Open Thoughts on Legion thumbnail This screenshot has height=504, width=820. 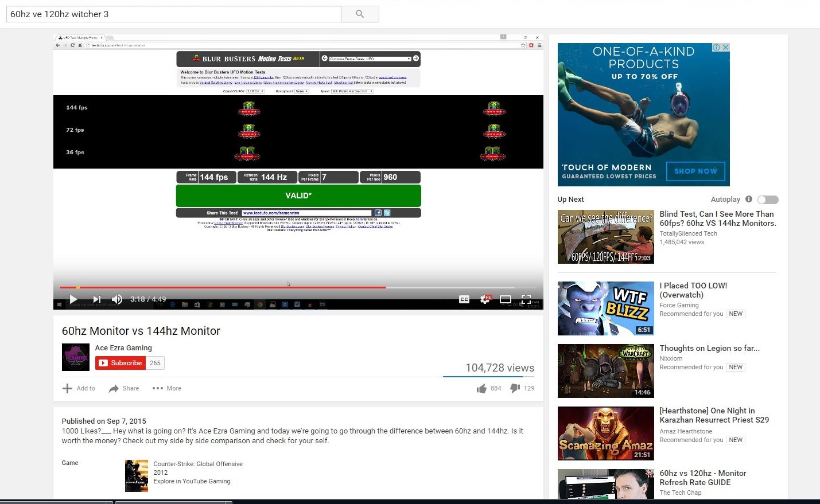[x=605, y=371]
